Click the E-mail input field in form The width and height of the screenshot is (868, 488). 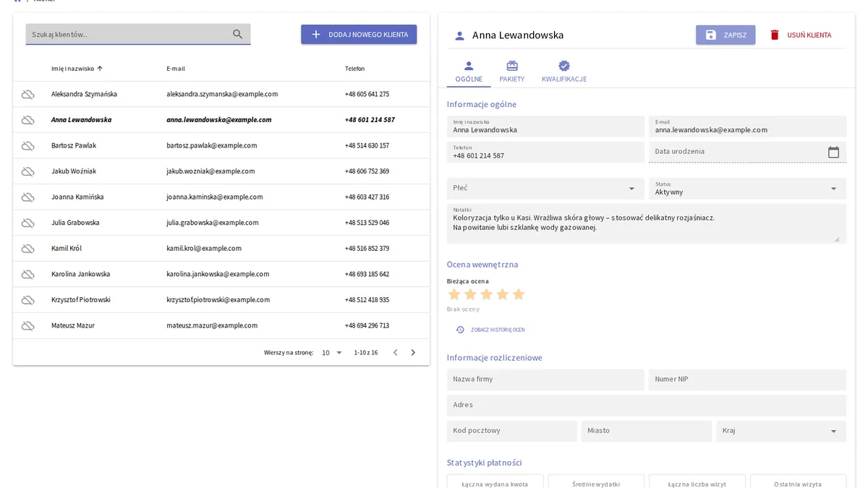click(747, 127)
